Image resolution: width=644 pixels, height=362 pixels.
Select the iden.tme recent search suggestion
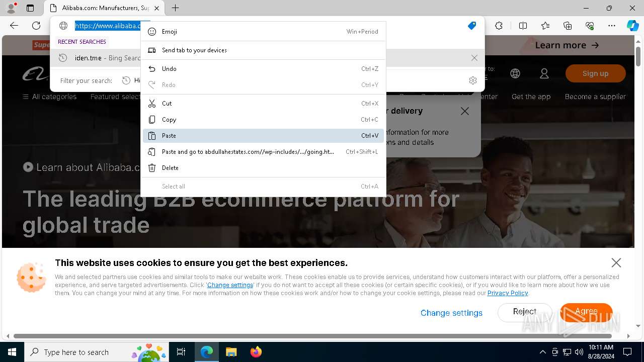pyautogui.click(x=267, y=58)
